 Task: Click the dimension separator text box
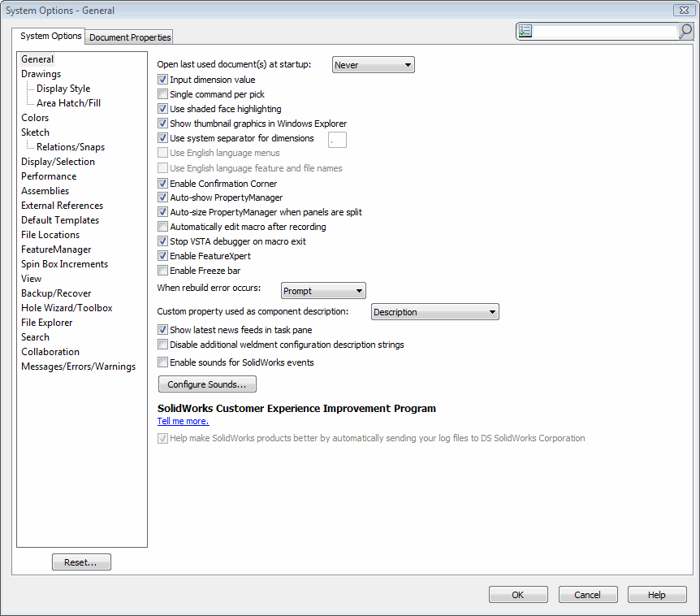(x=337, y=139)
